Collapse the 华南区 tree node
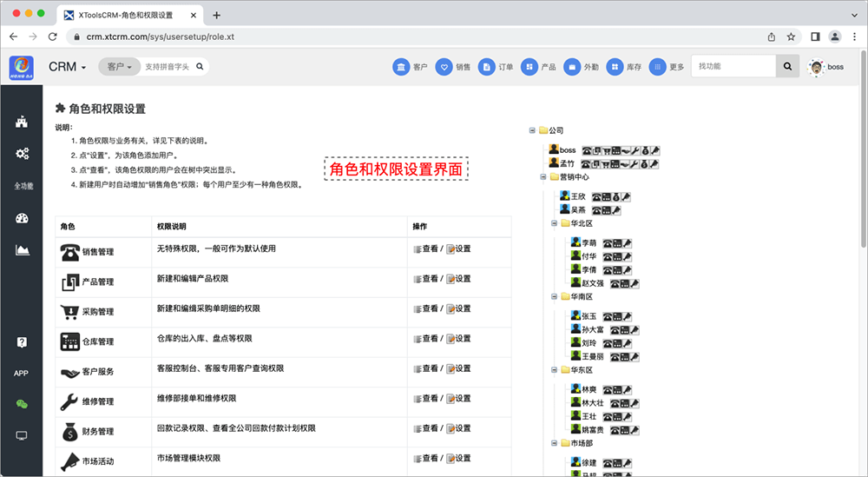This screenshot has height=477, width=868. (x=554, y=296)
